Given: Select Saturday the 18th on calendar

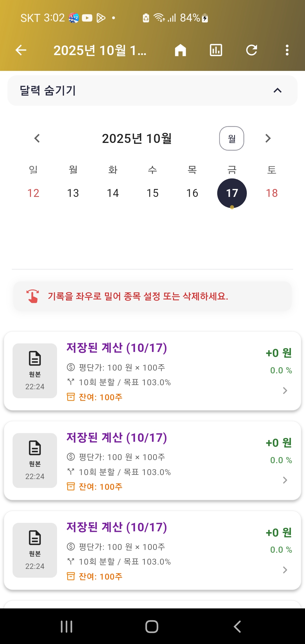Looking at the screenshot, I should [x=272, y=193].
